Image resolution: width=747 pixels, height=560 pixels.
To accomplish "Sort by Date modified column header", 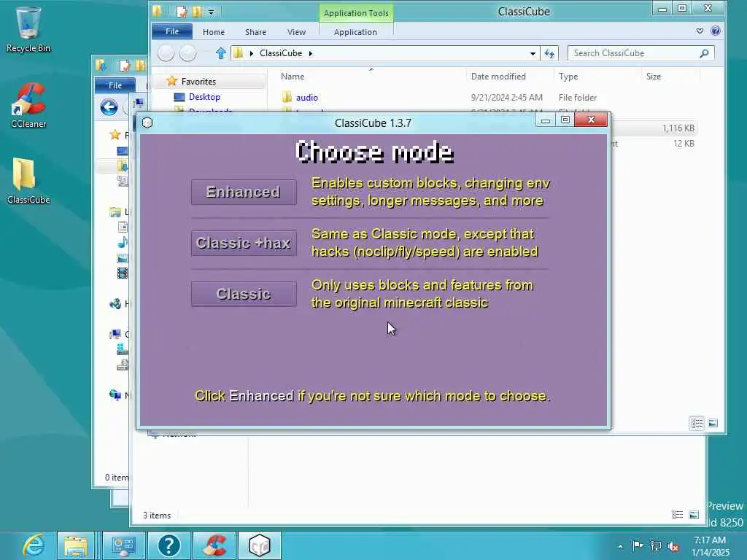I will [x=498, y=76].
